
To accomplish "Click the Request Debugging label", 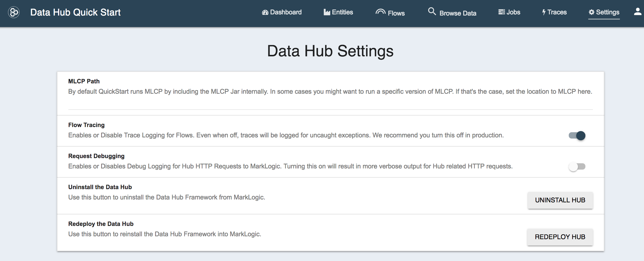I will click(x=96, y=156).
